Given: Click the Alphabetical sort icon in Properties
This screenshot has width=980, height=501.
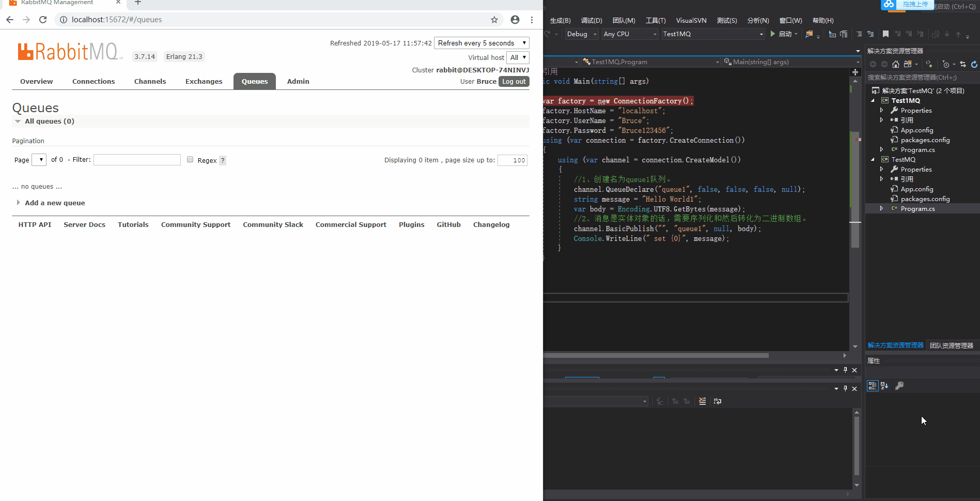Looking at the screenshot, I should (x=884, y=386).
